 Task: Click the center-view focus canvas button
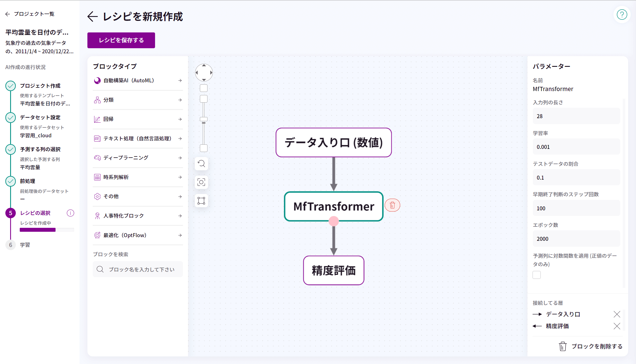coord(201,182)
